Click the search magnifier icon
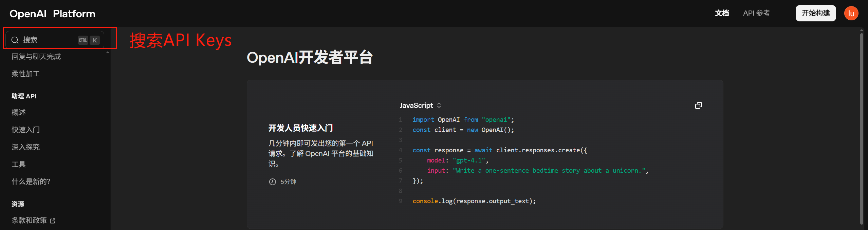868x230 pixels. pos(15,40)
